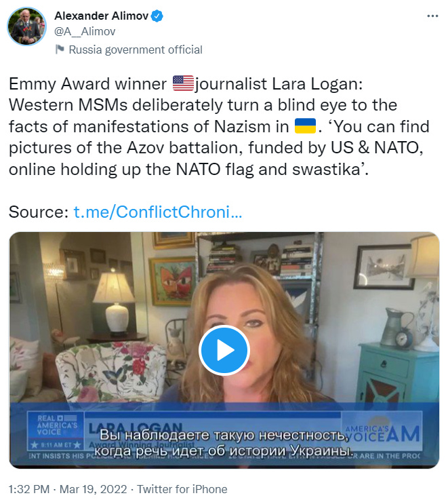
Task: Open the t.me/ConflictChroni source link
Action: (158, 212)
